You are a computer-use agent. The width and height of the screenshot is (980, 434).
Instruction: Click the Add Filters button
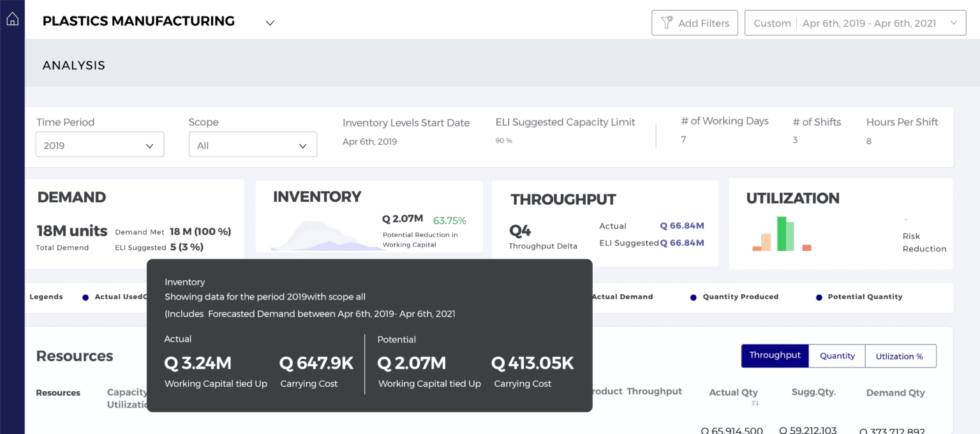coord(695,22)
